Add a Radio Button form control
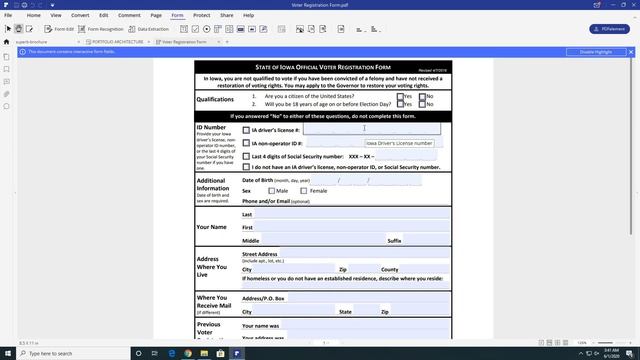This screenshot has height=360, width=640. (207, 29)
